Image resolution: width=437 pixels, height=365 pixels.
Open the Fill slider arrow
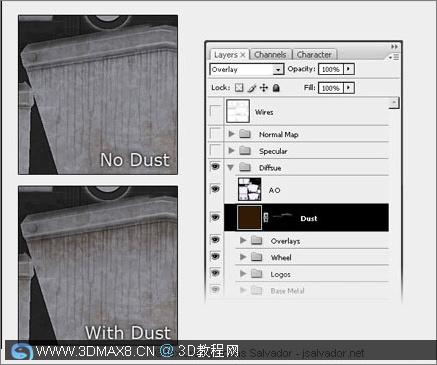click(348, 88)
